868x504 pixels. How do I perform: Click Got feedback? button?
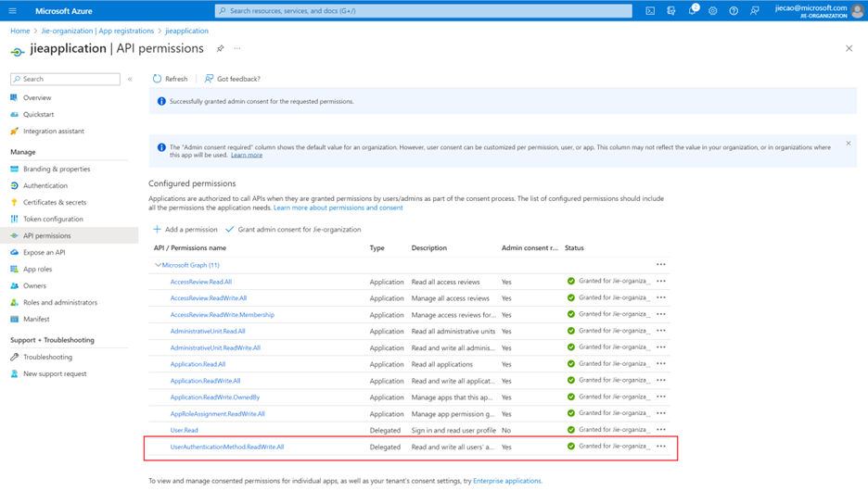click(x=233, y=79)
